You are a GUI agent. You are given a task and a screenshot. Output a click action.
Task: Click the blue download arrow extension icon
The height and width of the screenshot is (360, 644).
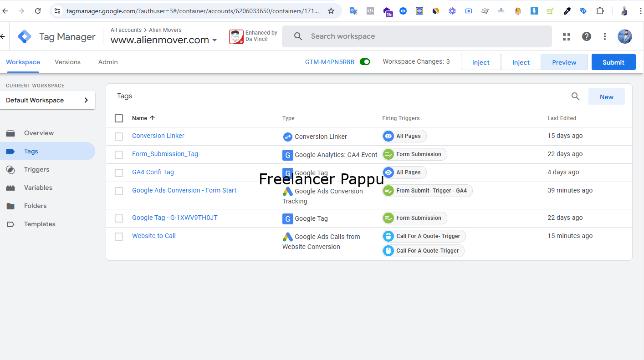tap(534, 11)
